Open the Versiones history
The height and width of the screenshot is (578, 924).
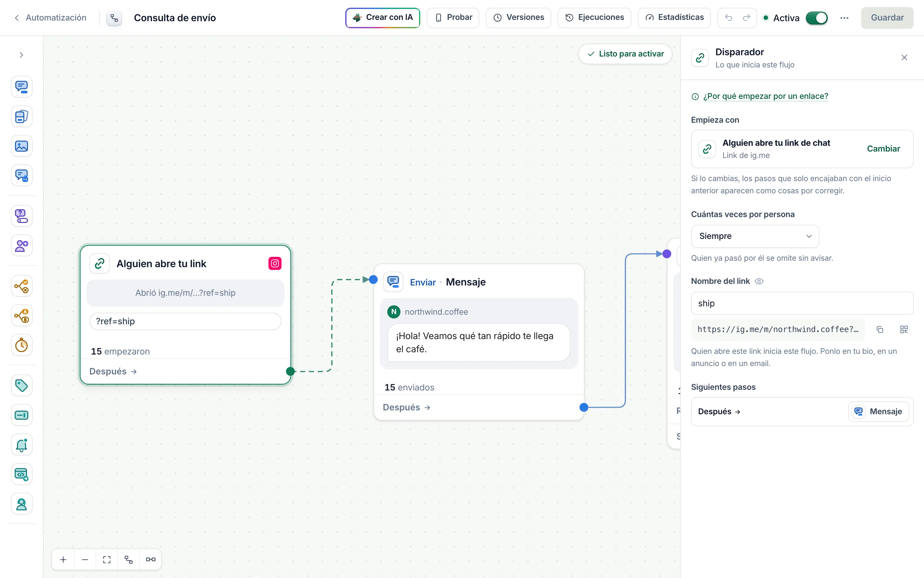tap(518, 18)
